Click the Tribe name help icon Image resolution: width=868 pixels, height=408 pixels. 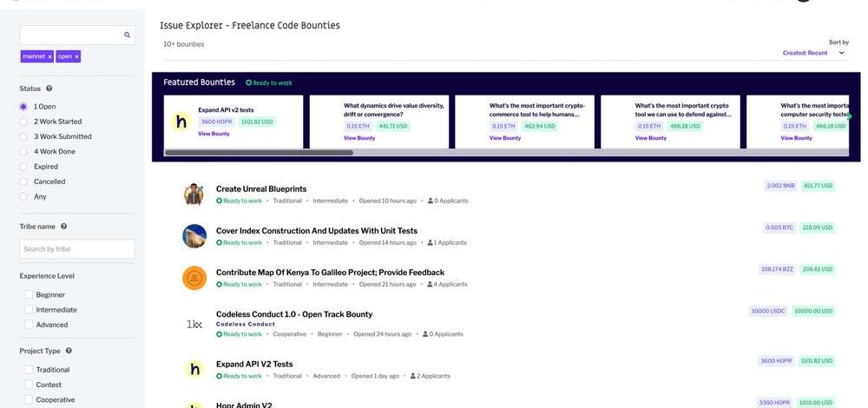point(63,227)
